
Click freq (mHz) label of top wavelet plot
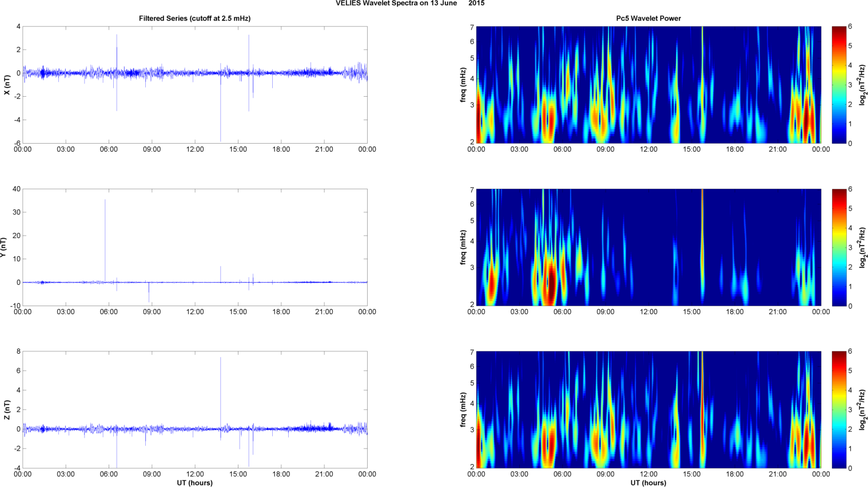coord(463,85)
